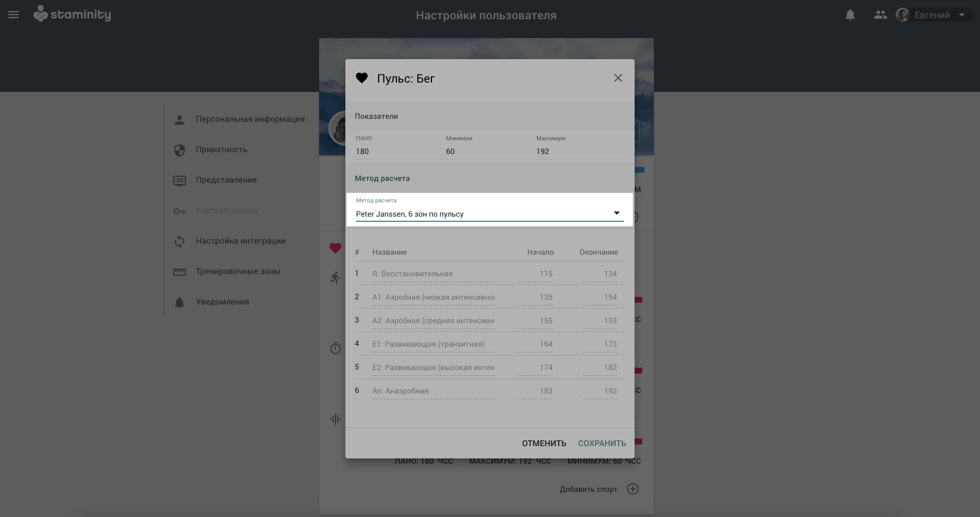Open notifications bell in header
The height and width of the screenshot is (517, 980).
tap(850, 15)
